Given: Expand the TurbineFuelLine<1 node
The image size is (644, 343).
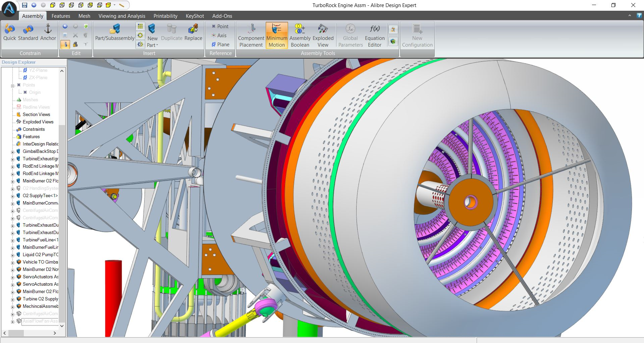Looking at the screenshot, I should point(13,240).
